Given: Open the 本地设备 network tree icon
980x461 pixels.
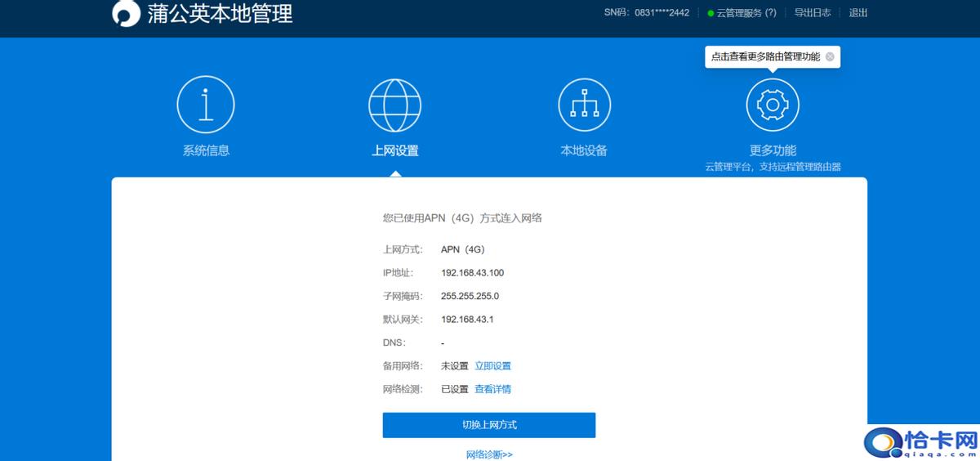Looking at the screenshot, I should click(584, 105).
